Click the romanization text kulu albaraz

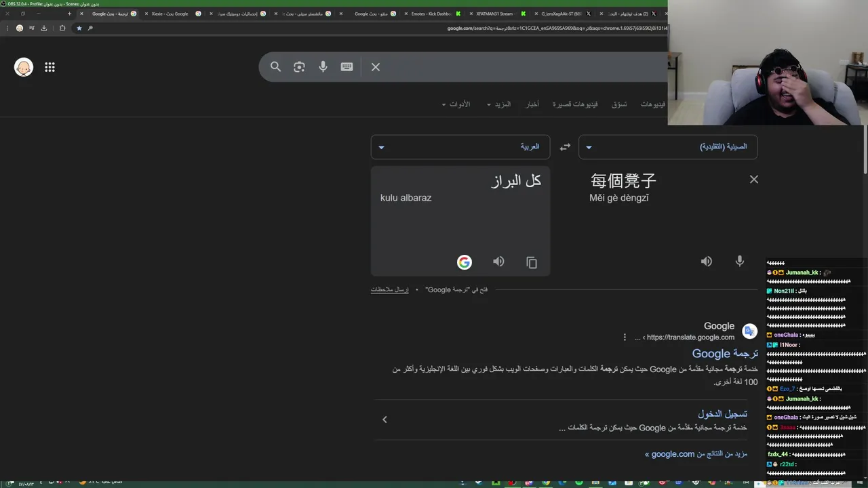(x=406, y=198)
